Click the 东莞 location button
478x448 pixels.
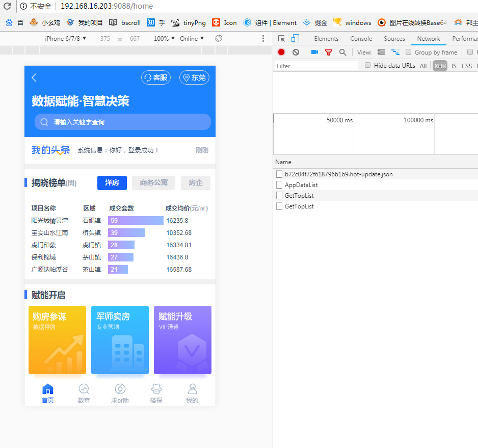[194, 77]
